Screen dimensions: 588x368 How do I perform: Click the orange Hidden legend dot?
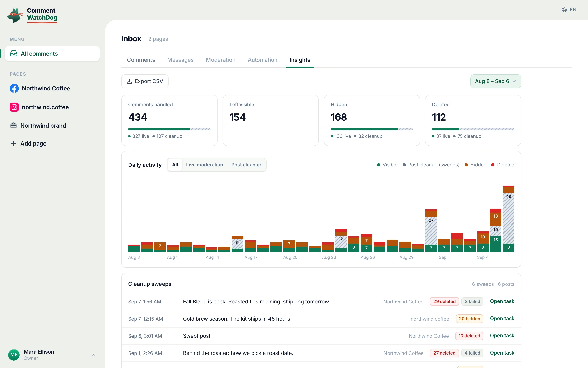point(466,165)
